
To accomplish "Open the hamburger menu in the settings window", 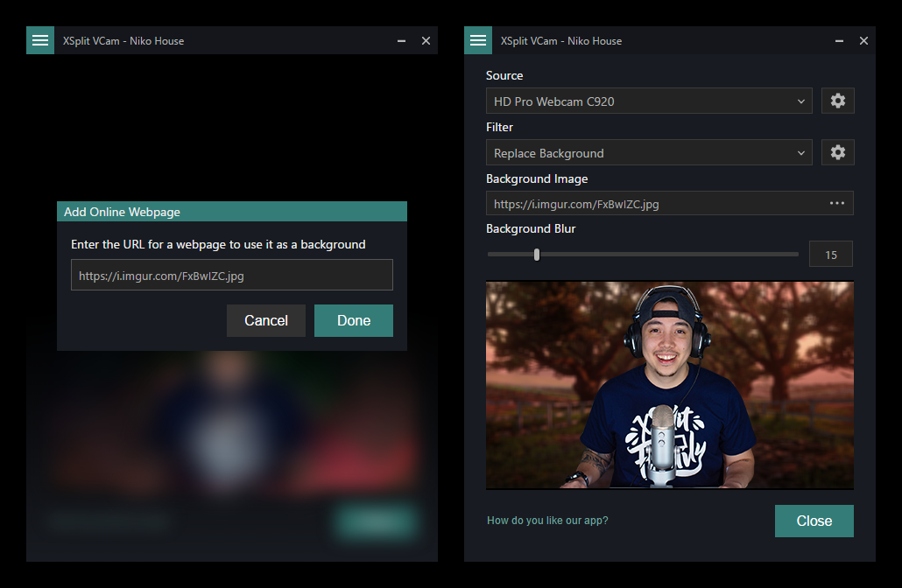I will click(x=478, y=40).
